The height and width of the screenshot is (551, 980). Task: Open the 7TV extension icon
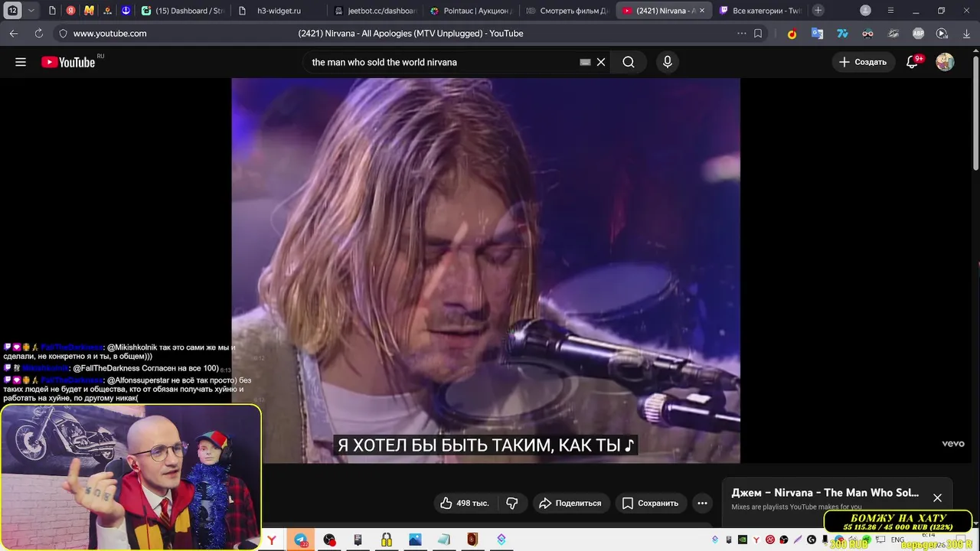pyautogui.click(x=842, y=34)
